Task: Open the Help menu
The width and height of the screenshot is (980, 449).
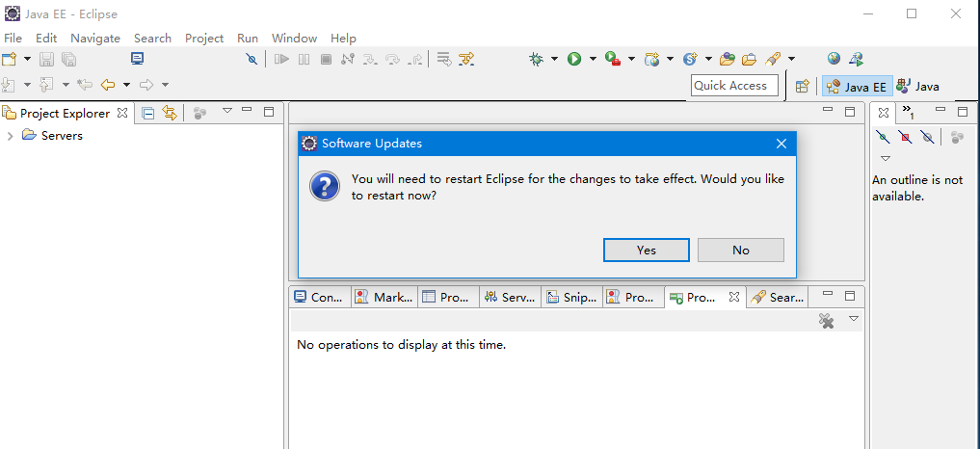Action: click(x=343, y=39)
